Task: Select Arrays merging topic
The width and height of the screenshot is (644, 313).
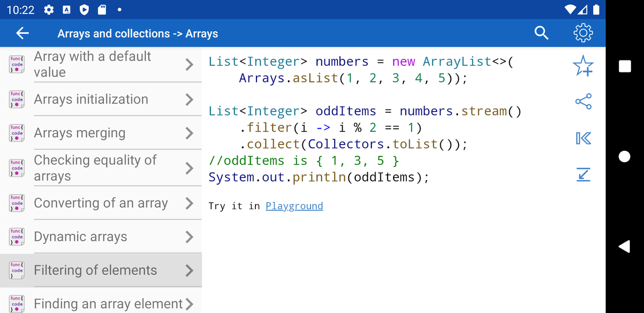Action: [101, 133]
